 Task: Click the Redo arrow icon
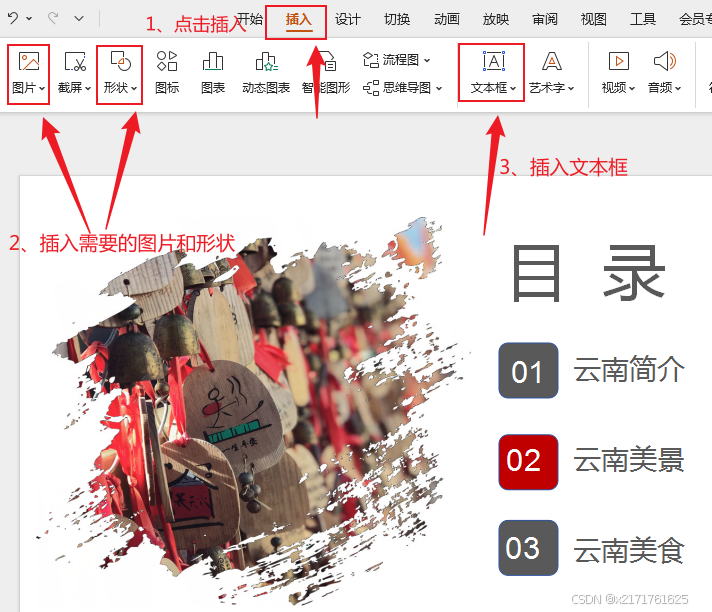53,18
